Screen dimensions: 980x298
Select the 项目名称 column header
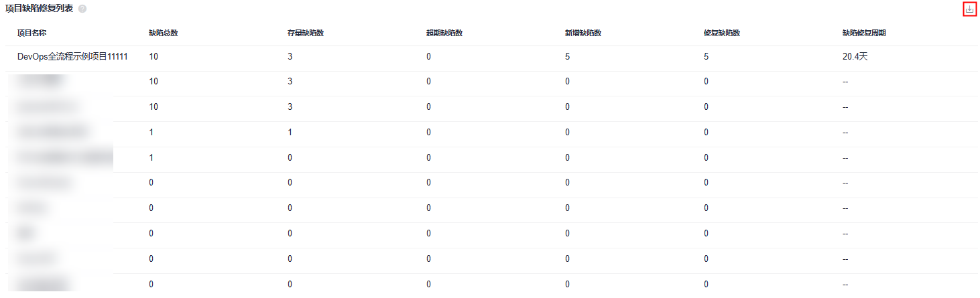tap(32, 33)
